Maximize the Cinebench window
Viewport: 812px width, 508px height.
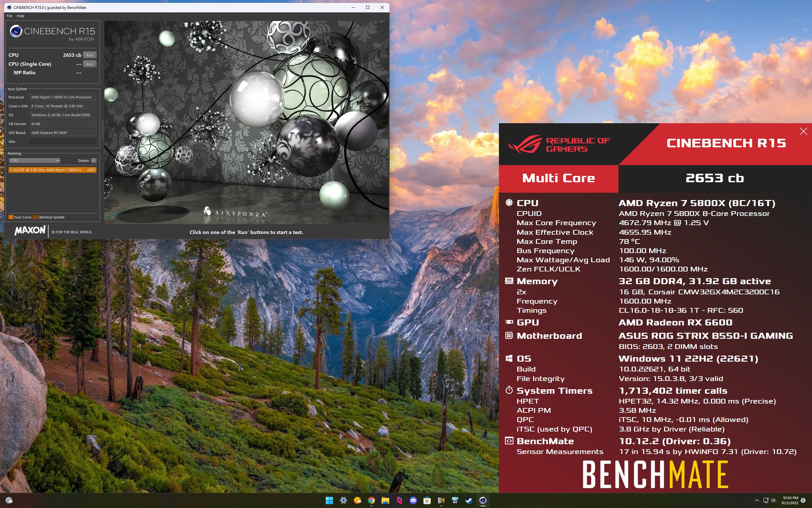pyautogui.click(x=367, y=7)
